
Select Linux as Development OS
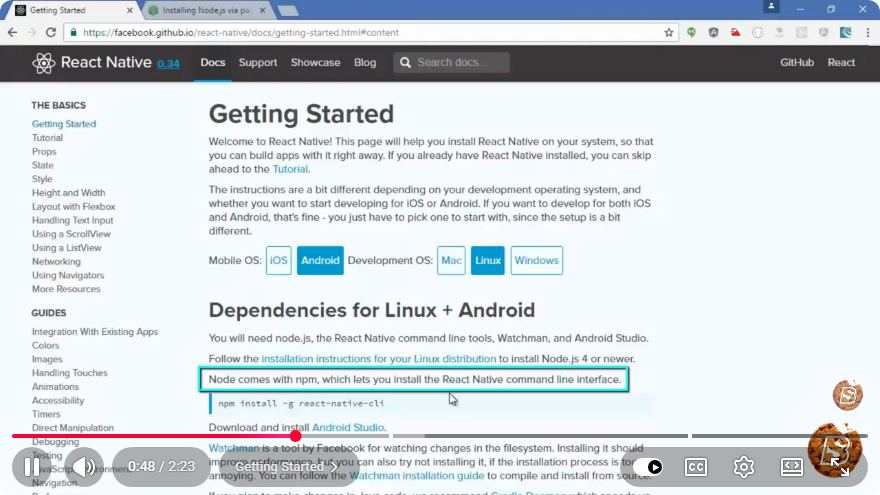tap(487, 260)
